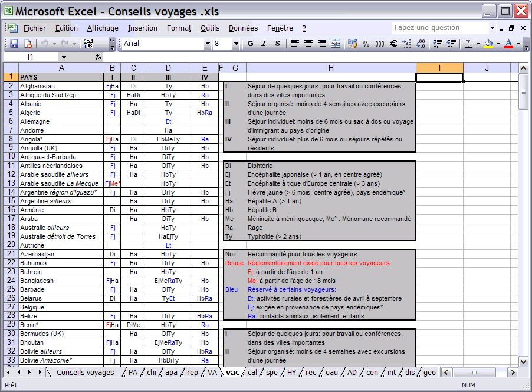The height and width of the screenshot is (392, 532).
Task: Open the Fill Color palette dropdown arrow
Action: [498, 44]
